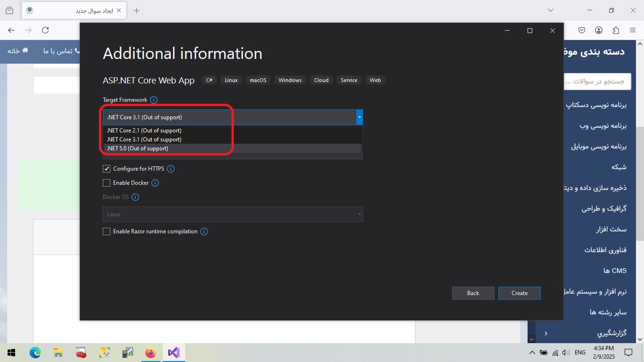Click the Linux tag
Screen dimensions: 644x362
(231, 80)
